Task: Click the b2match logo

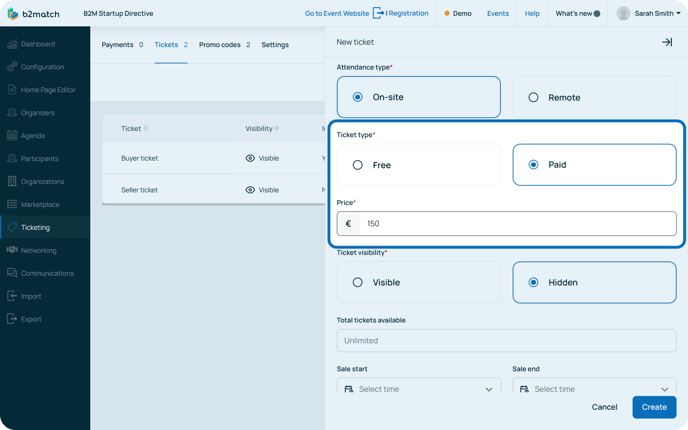Action: coord(33,14)
